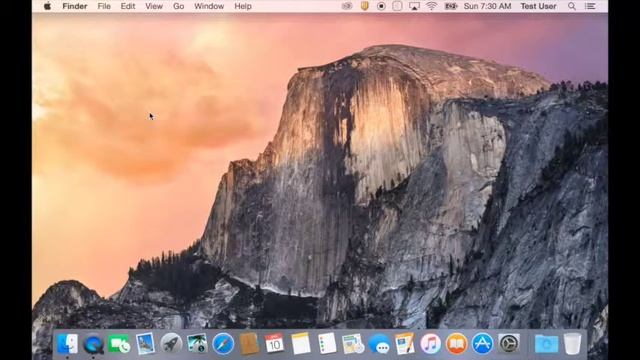Open System Preferences gear icon
Viewport: 640px width, 360px height.
coord(509,344)
